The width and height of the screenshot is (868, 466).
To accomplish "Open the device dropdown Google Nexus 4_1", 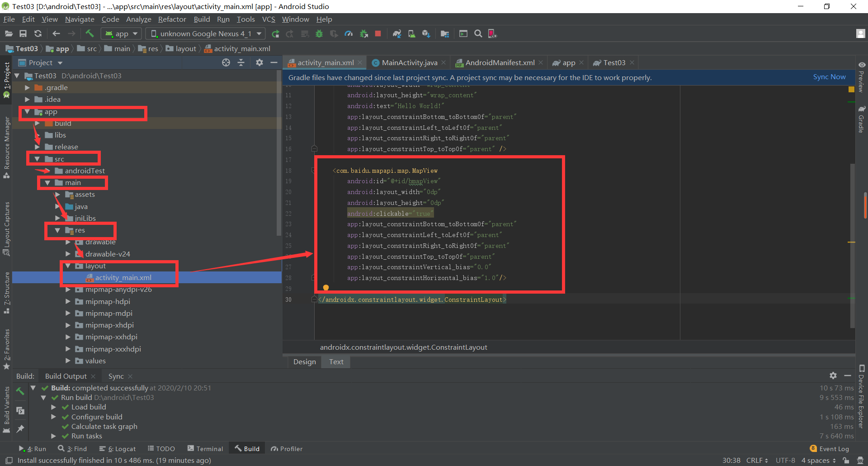I will [x=206, y=33].
